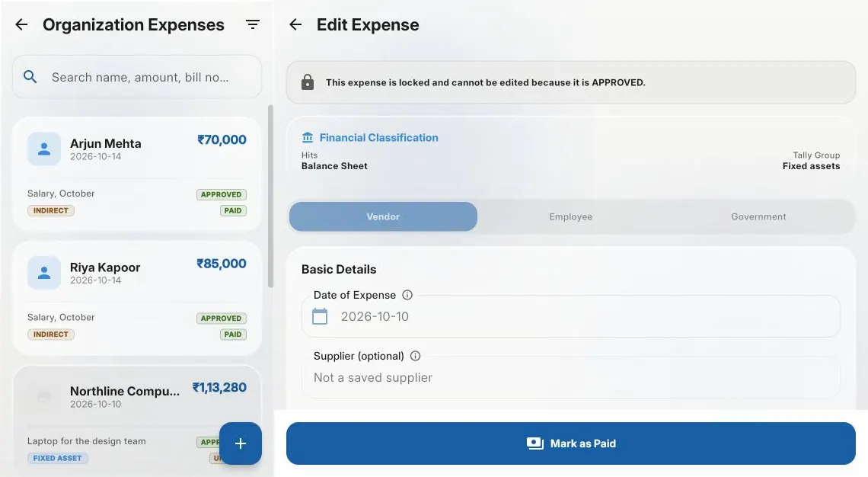Click 'Laptop for the design team' description

click(86, 441)
